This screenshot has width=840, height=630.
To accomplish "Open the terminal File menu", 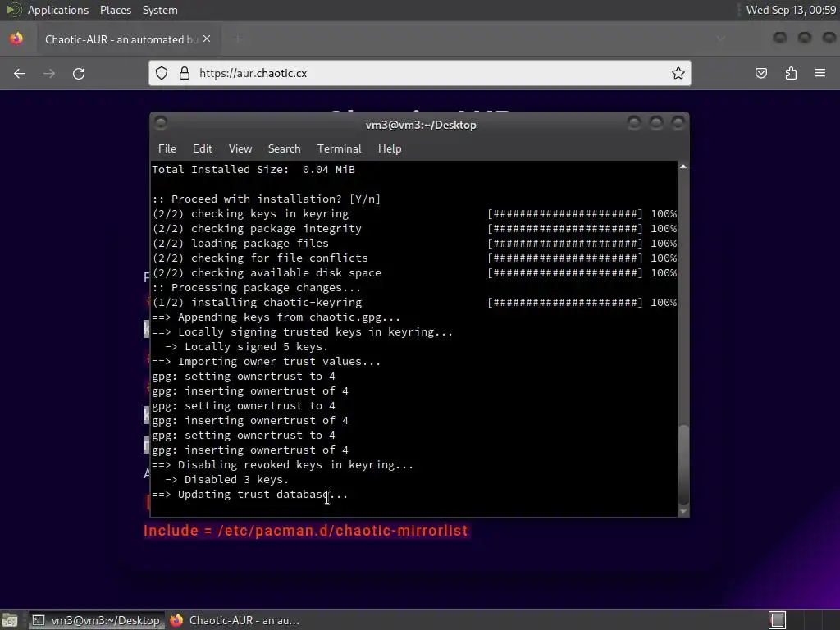I will (x=167, y=149).
